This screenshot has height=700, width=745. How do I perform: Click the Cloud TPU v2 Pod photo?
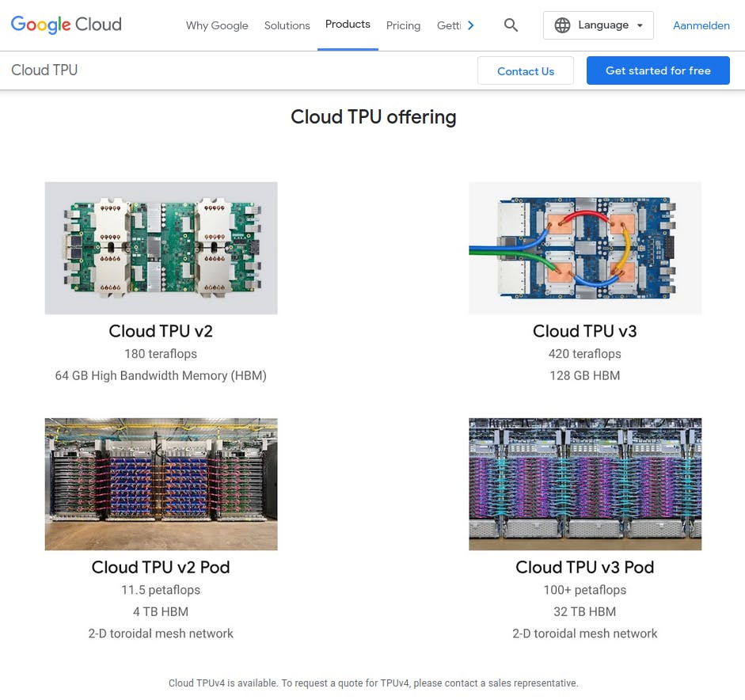pyautogui.click(x=161, y=484)
